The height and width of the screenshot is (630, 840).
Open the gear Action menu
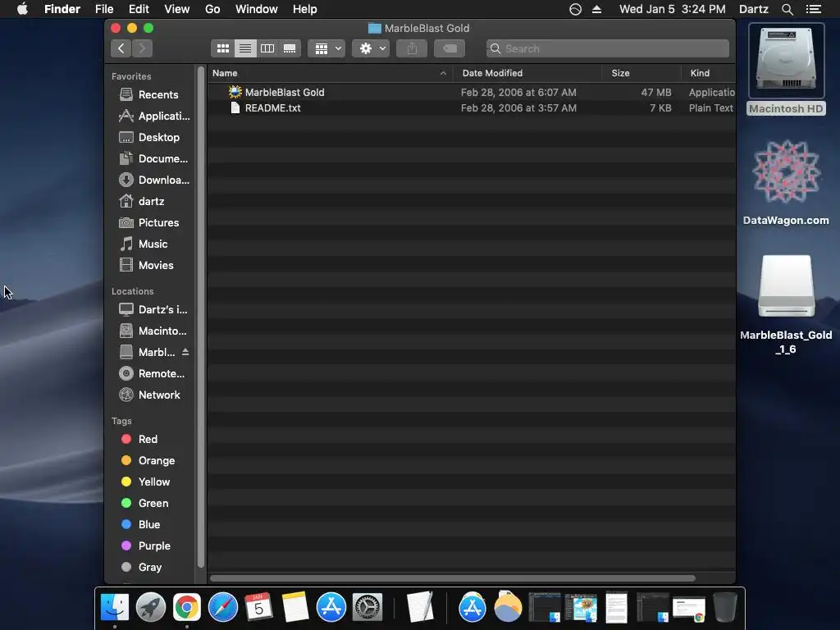371,48
